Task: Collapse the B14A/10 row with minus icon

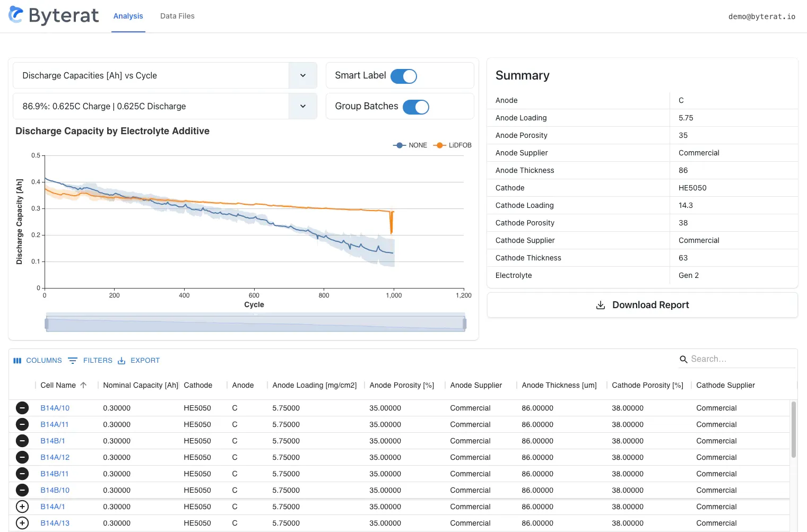Action: click(x=22, y=408)
